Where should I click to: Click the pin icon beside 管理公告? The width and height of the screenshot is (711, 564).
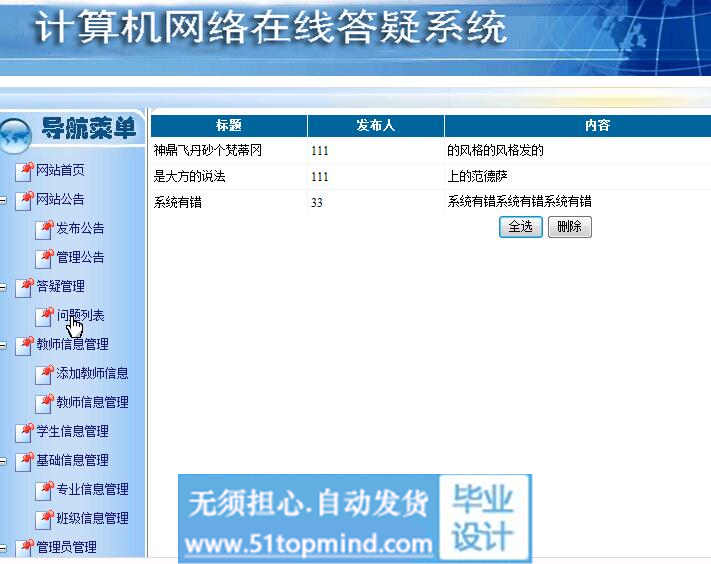[44, 258]
